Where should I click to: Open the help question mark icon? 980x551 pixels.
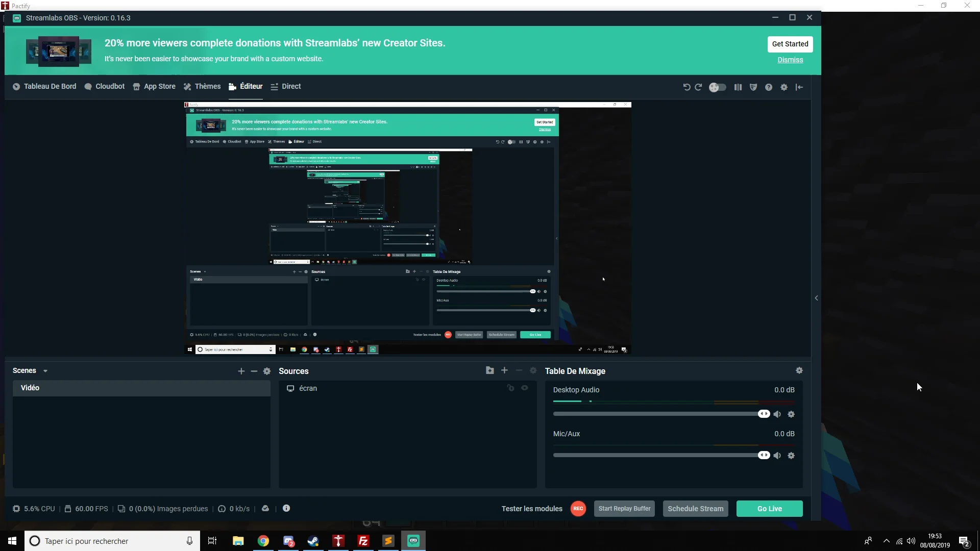click(769, 87)
